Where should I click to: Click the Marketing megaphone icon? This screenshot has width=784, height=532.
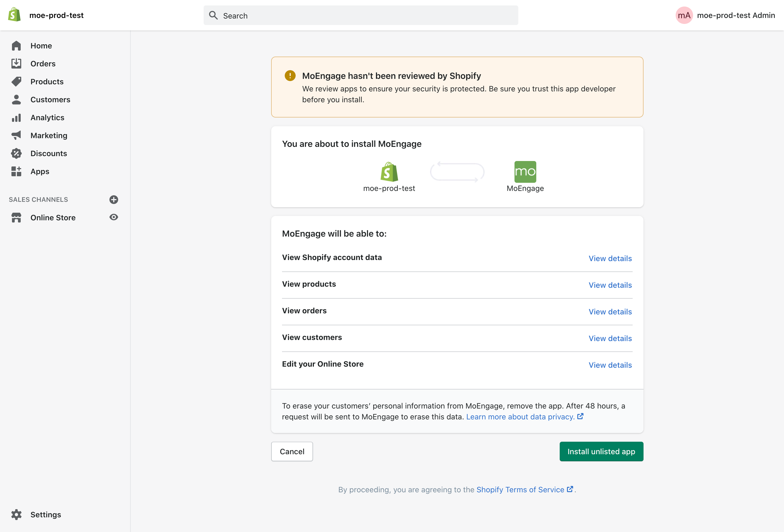(16, 135)
